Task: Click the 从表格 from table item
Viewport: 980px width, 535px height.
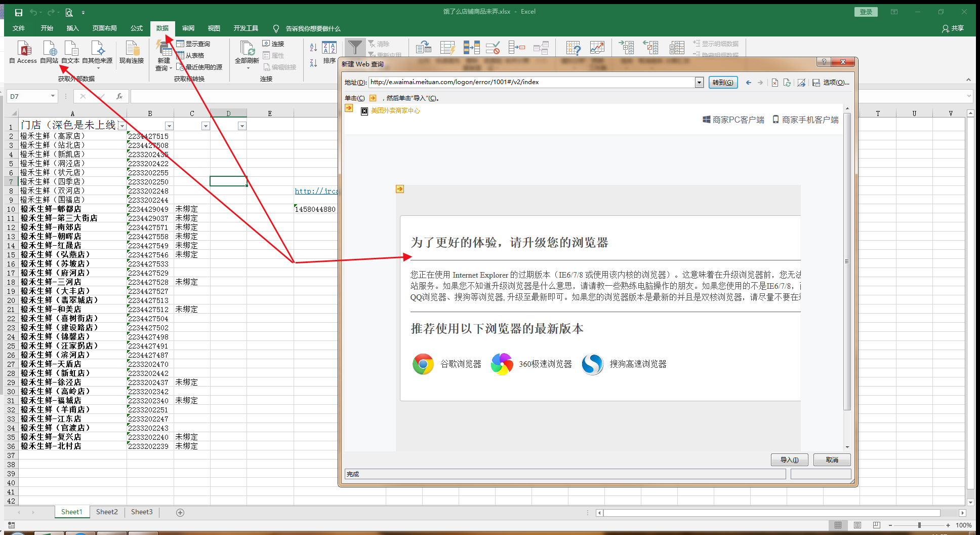Action: pyautogui.click(x=190, y=55)
